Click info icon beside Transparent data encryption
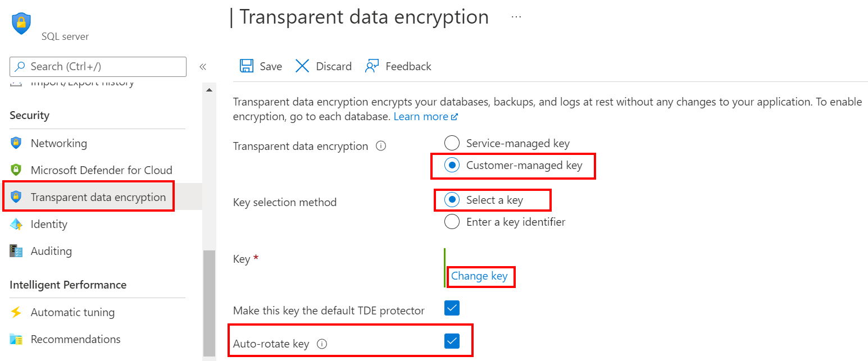 pos(381,146)
